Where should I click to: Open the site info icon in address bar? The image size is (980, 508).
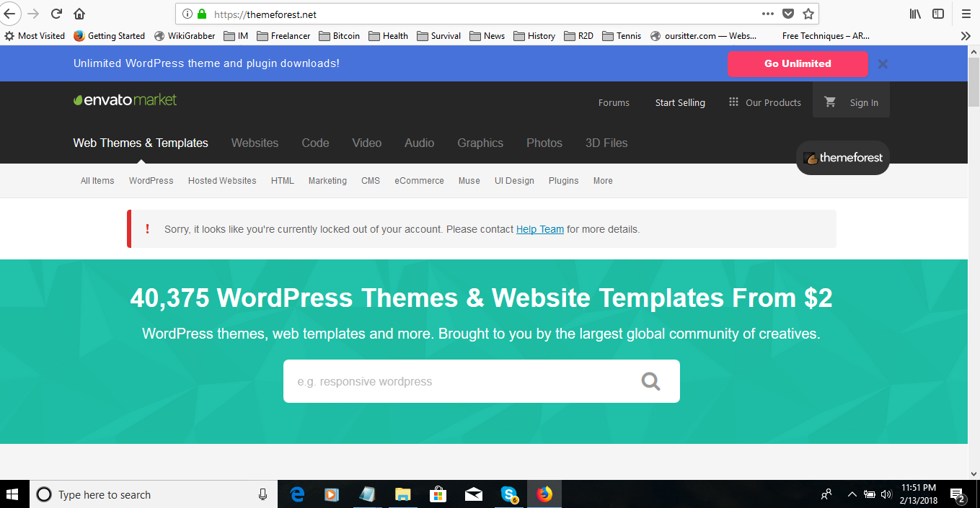187,14
